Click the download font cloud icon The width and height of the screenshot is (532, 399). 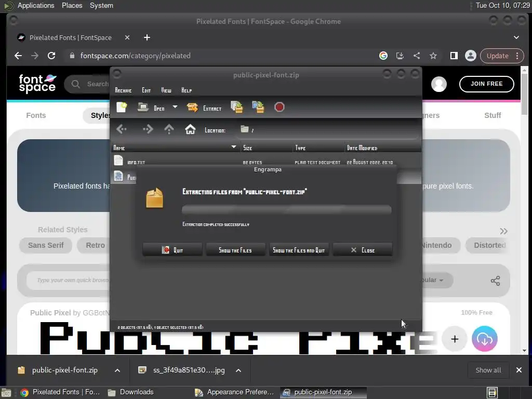point(485,339)
